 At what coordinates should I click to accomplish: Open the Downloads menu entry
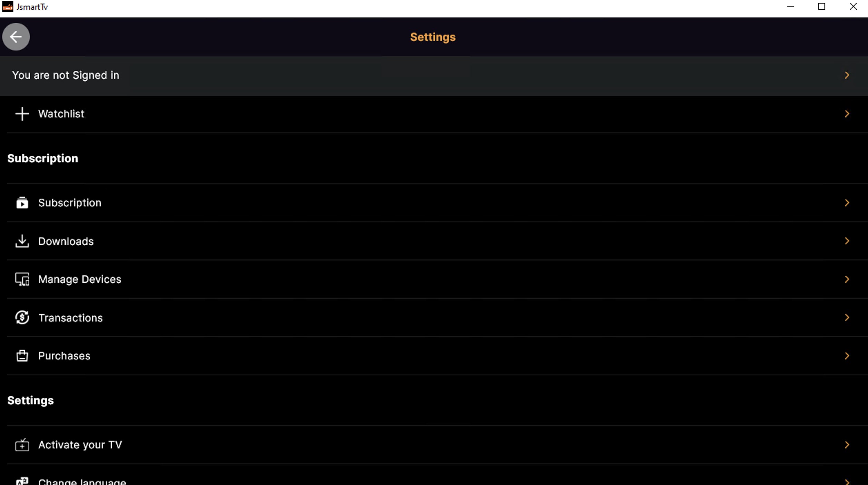pos(437,241)
